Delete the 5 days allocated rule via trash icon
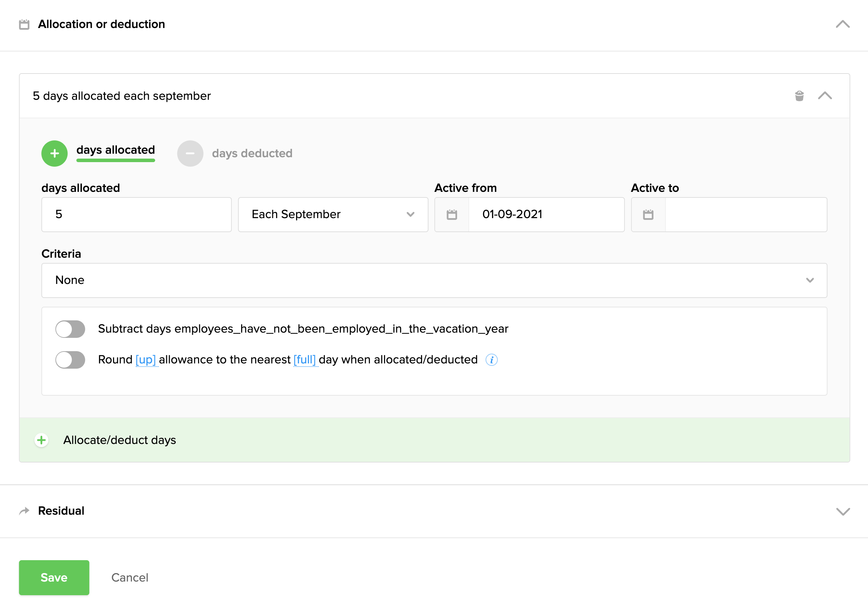This screenshot has height=612, width=868. click(x=799, y=96)
